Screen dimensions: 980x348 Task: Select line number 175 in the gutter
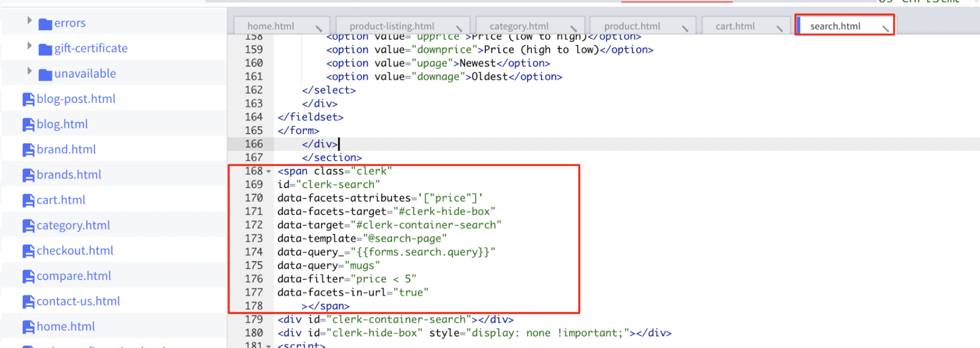254,265
